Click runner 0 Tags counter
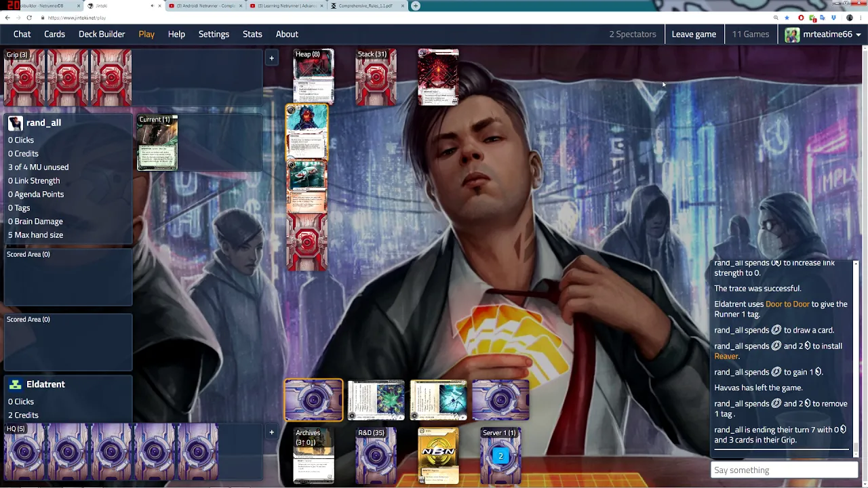Image resolution: width=868 pixels, height=488 pixels. 19,207
